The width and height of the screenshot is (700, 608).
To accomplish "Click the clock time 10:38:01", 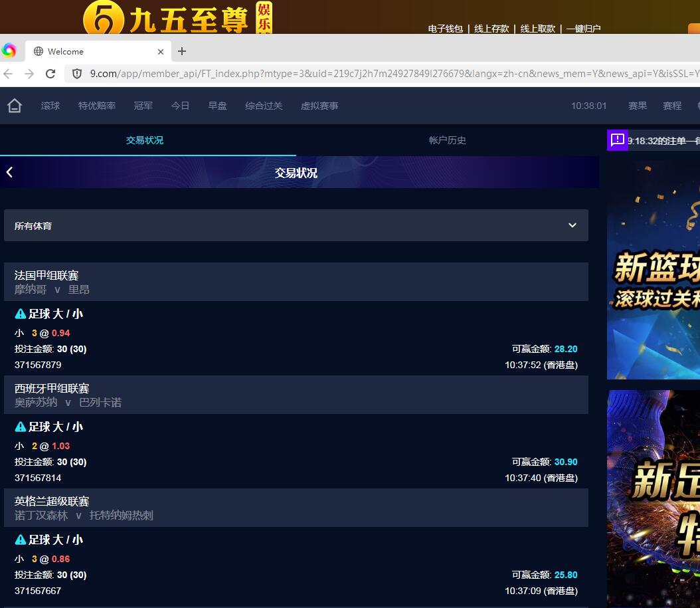I will pos(589,106).
